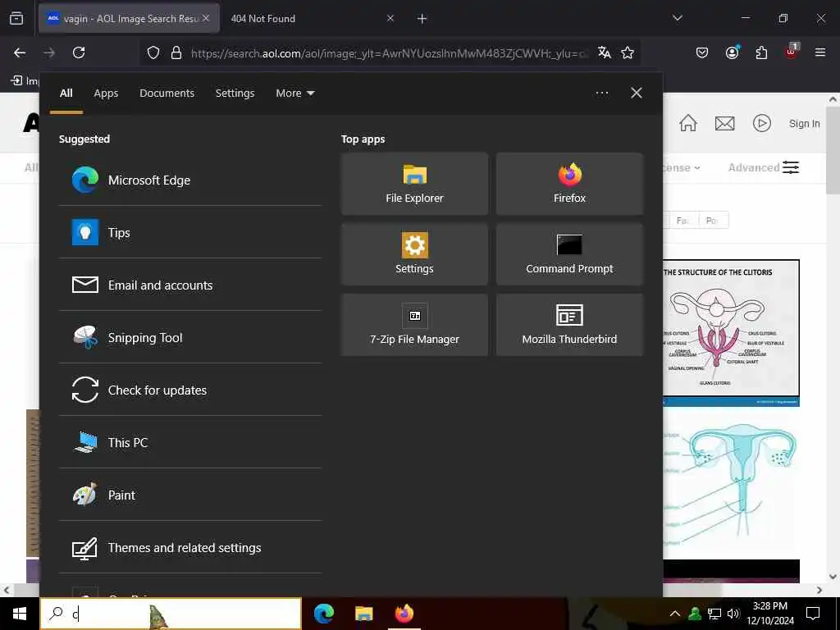Select the AOL Image Search tab

pyautogui.click(x=129, y=19)
